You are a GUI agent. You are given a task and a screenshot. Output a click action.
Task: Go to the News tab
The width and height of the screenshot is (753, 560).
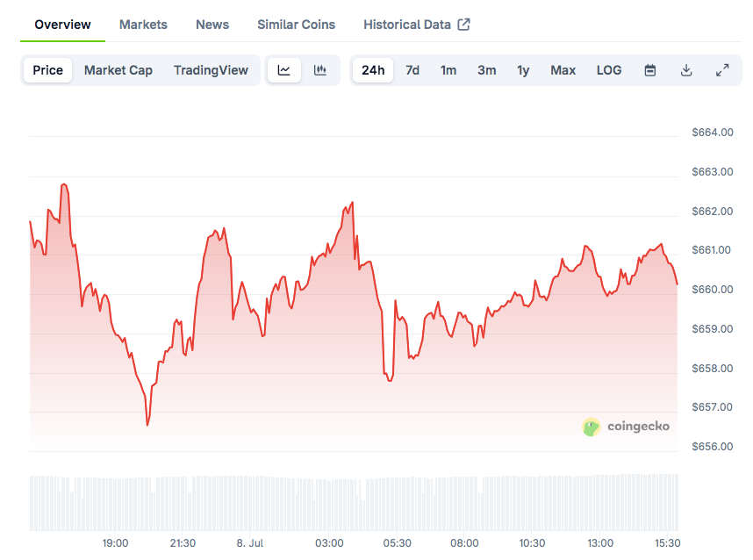tap(212, 25)
